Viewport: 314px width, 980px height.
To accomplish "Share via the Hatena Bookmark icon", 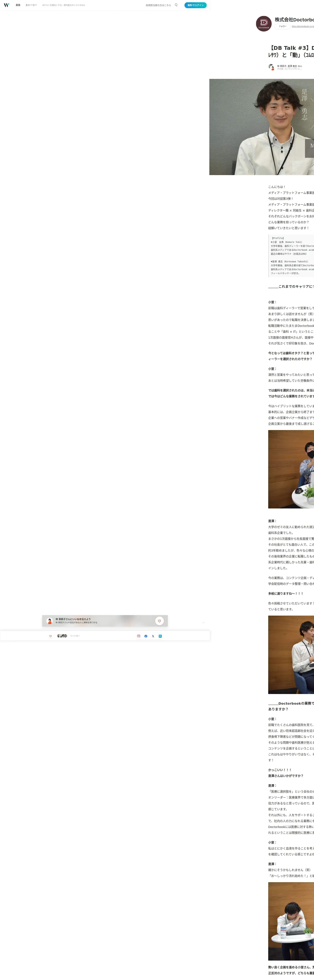I will (160, 636).
